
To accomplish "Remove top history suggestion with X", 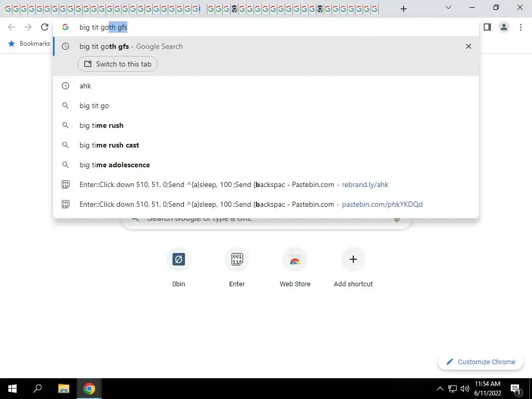I will pyautogui.click(x=468, y=46).
